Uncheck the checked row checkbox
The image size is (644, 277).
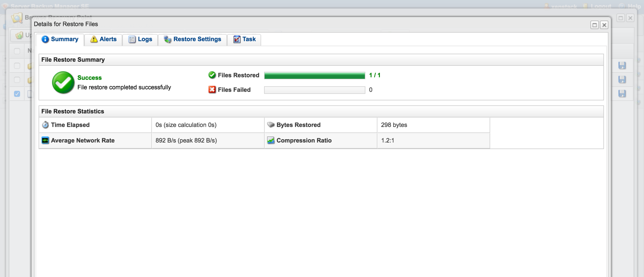click(17, 94)
